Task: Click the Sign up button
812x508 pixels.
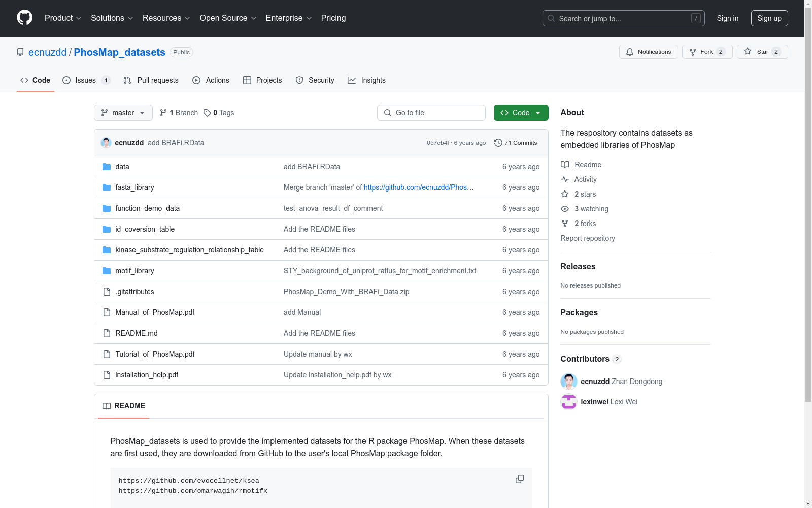Action: click(769, 18)
